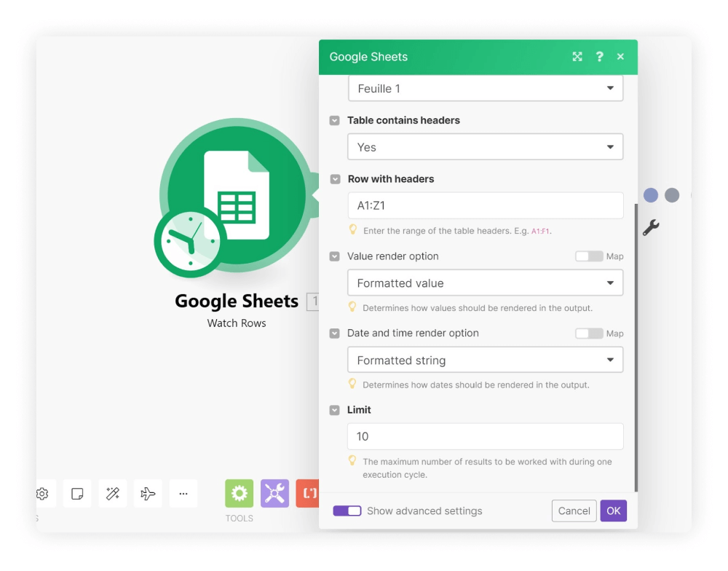Click the Row with headers A1:Z1 field
This screenshot has width=728, height=571.
tap(485, 205)
